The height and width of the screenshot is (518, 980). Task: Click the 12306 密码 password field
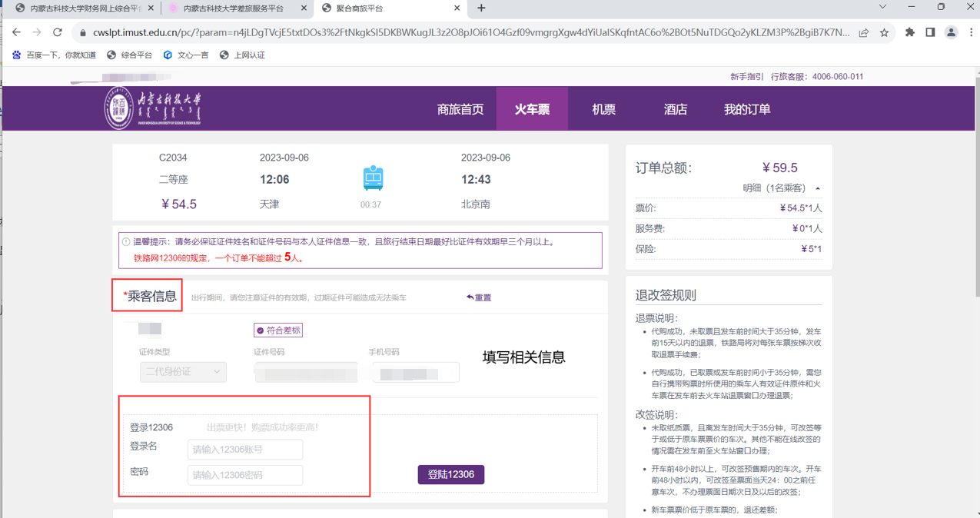(x=245, y=475)
